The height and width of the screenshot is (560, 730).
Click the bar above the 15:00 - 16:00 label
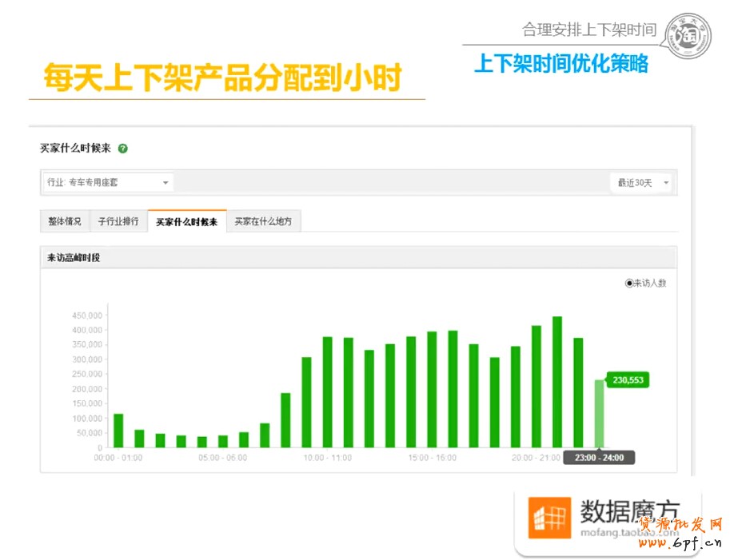pos(432,389)
